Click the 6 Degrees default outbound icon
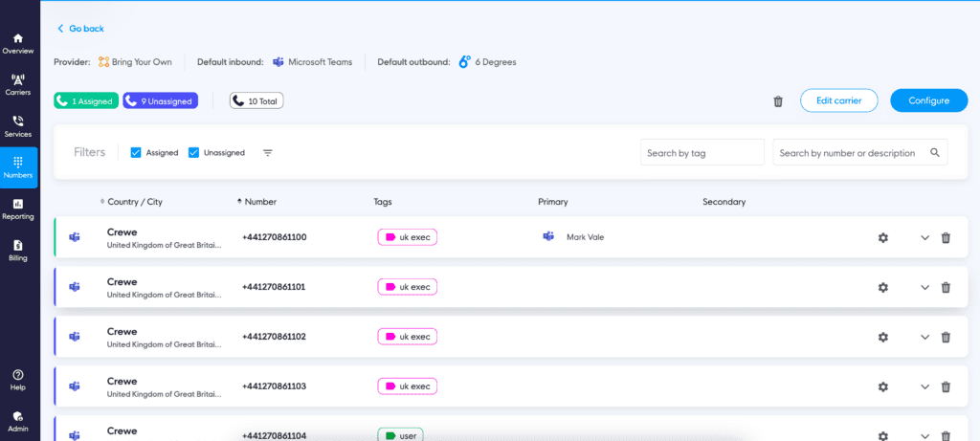The width and height of the screenshot is (980, 441). click(x=464, y=61)
